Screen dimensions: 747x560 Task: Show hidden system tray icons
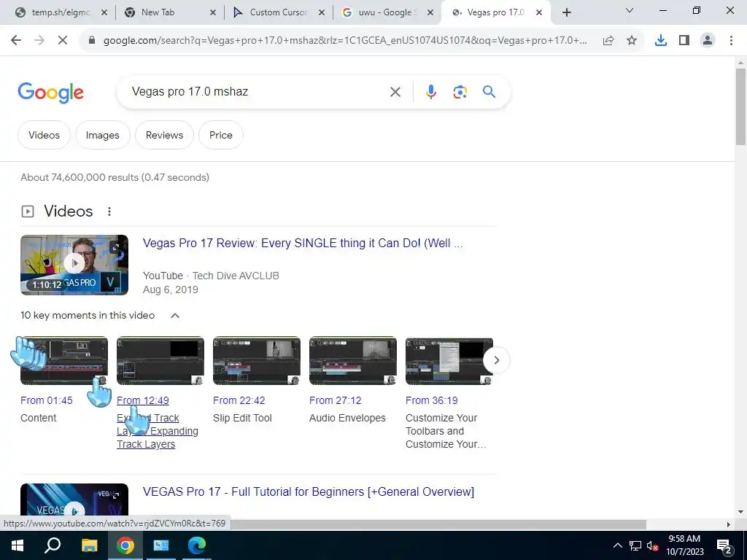617,545
